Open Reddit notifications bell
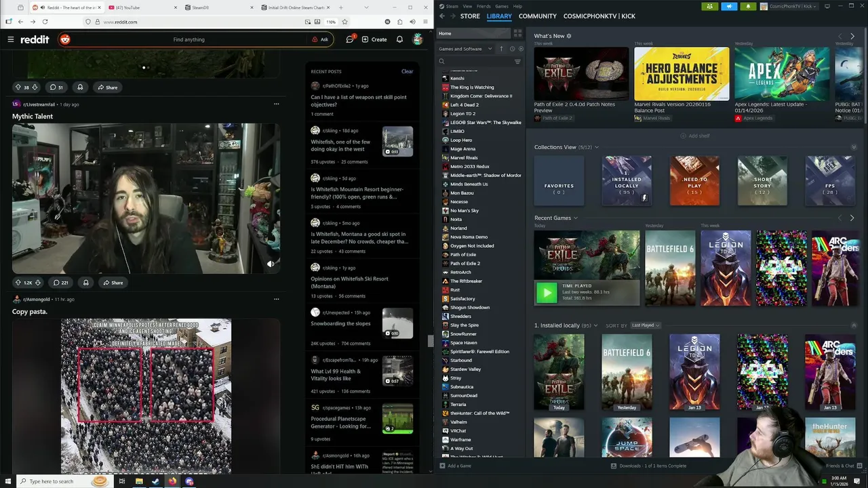The width and height of the screenshot is (868, 488). (399, 39)
